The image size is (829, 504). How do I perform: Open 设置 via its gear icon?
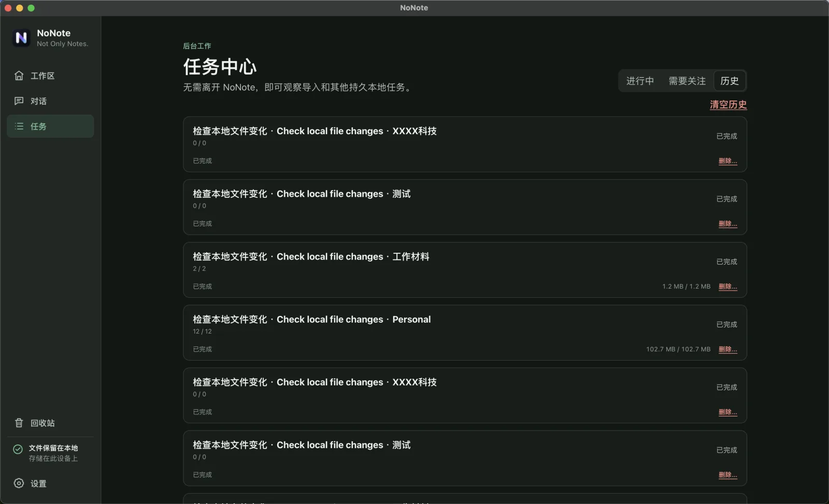pyautogui.click(x=19, y=483)
